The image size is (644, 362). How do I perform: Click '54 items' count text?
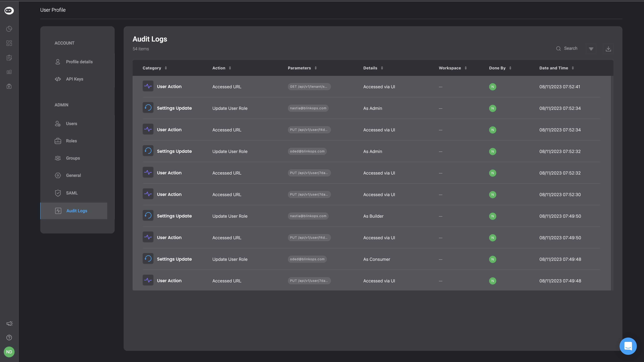click(x=141, y=49)
